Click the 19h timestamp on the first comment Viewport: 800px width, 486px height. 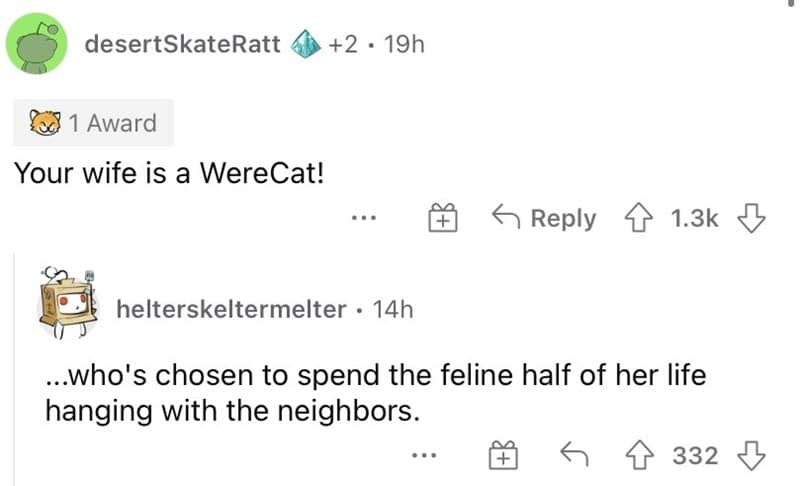403,45
